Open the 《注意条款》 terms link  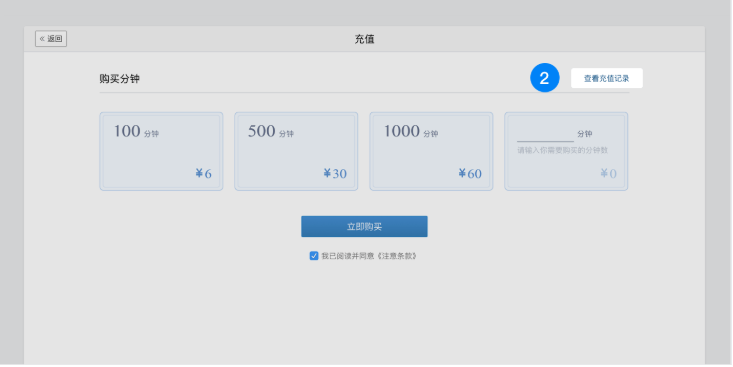396,256
